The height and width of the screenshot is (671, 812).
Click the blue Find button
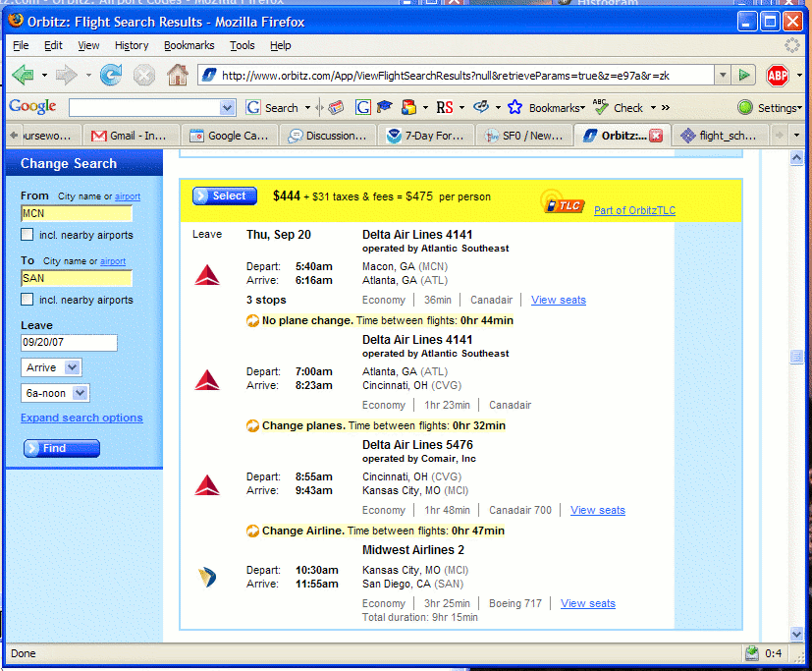click(x=62, y=448)
